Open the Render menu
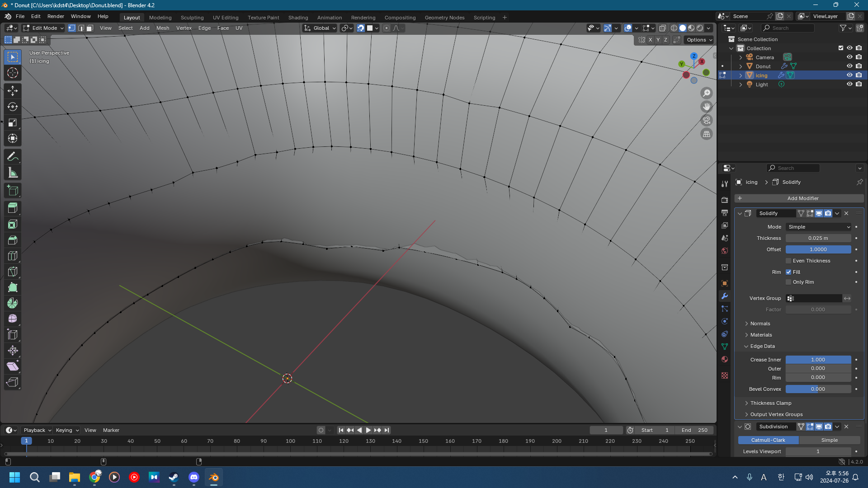Screen dimensions: 868x488 (56, 16)
